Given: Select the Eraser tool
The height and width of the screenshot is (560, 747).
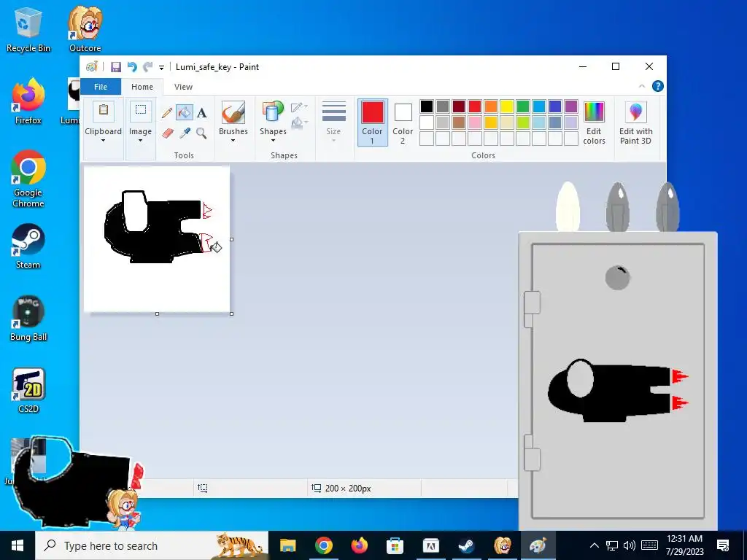Looking at the screenshot, I should coord(167,133).
